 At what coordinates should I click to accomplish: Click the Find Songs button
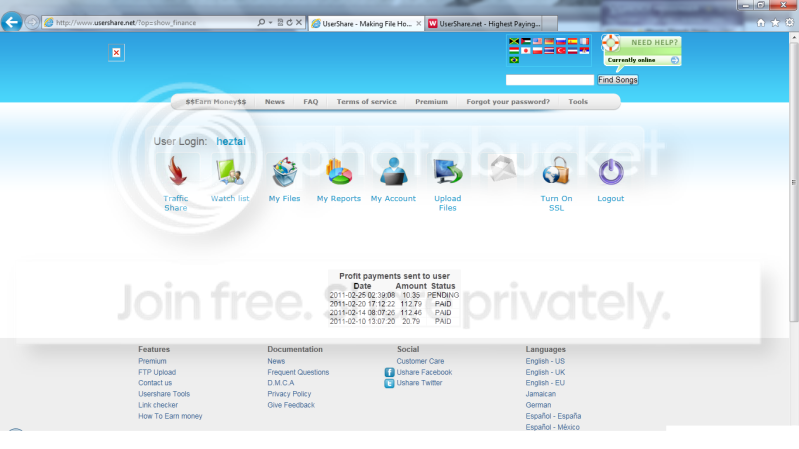618,80
